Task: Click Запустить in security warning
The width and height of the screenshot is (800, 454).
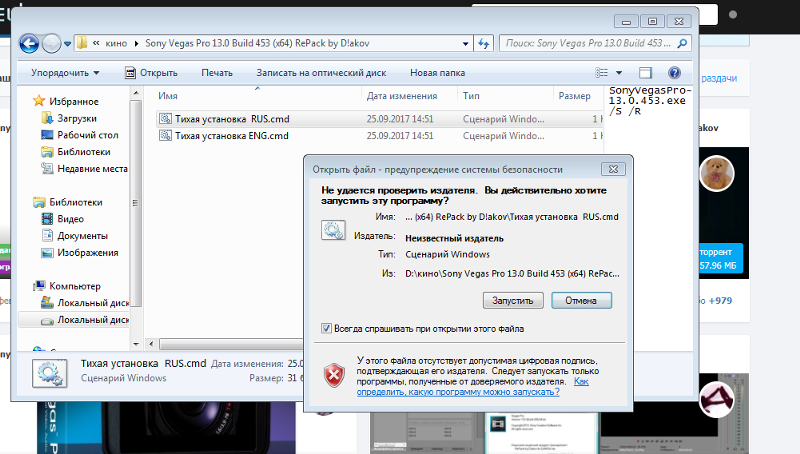Action: [x=513, y=300]
